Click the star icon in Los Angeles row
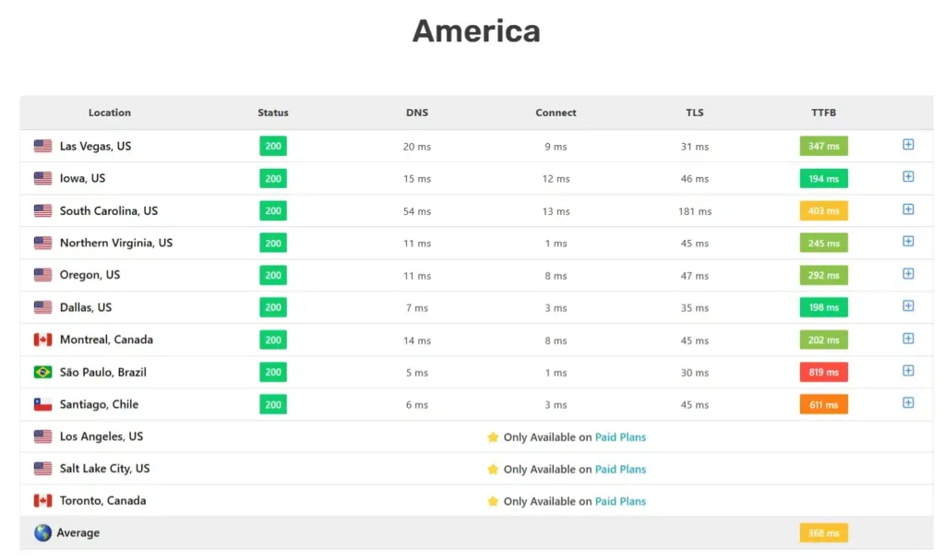This screenshot has width=945, height=560. (493, 437)
